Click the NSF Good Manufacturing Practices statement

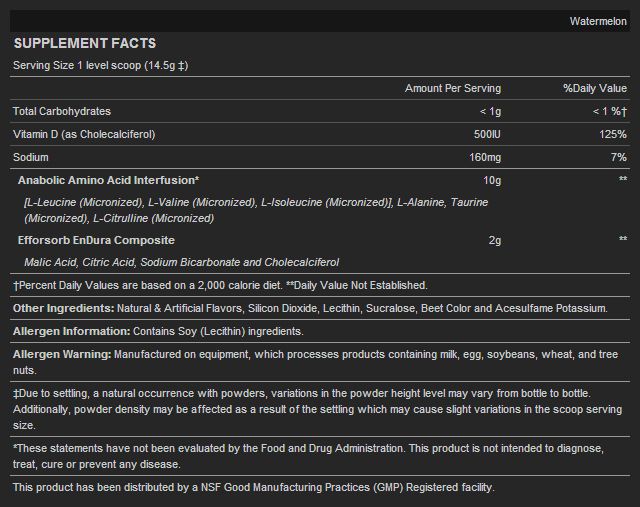pos(253,487)
